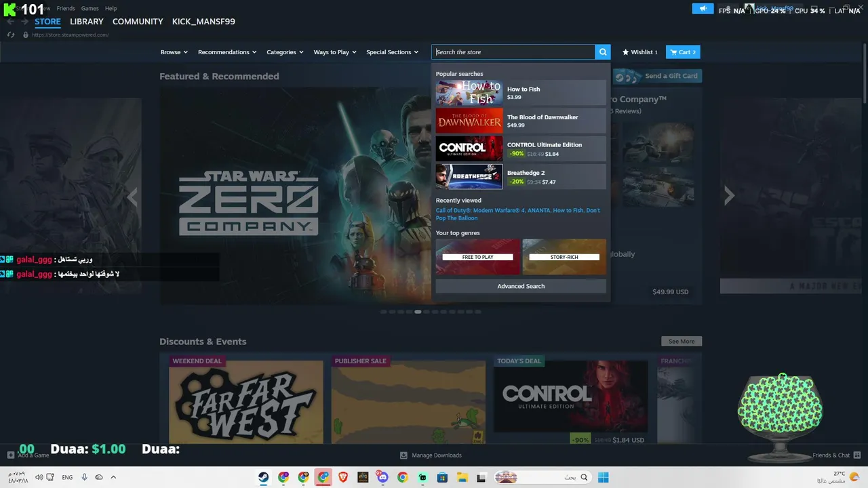Click the Star Wars Zero Company banner
Screen dimensions: 868x488
[x=295, y=195]
